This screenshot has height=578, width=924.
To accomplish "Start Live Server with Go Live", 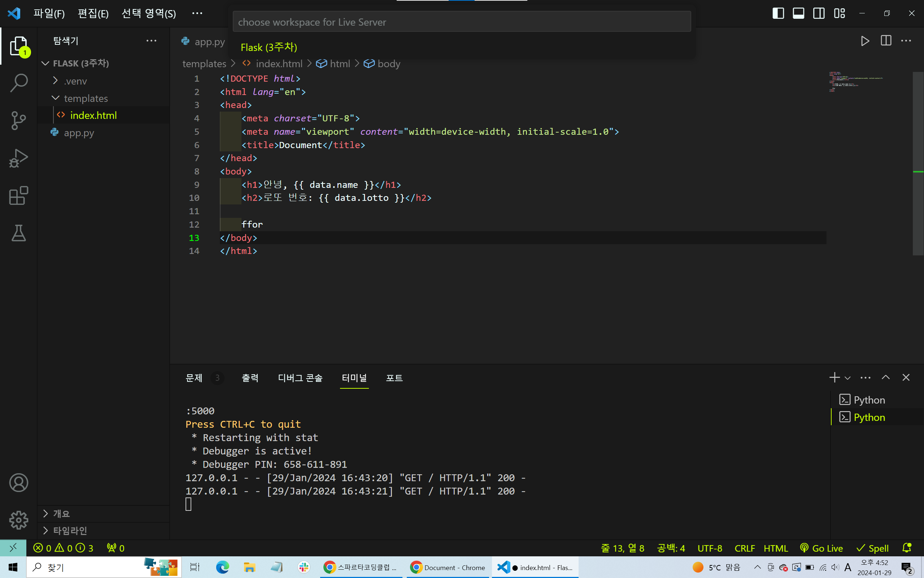I will [x=821, y=548].
